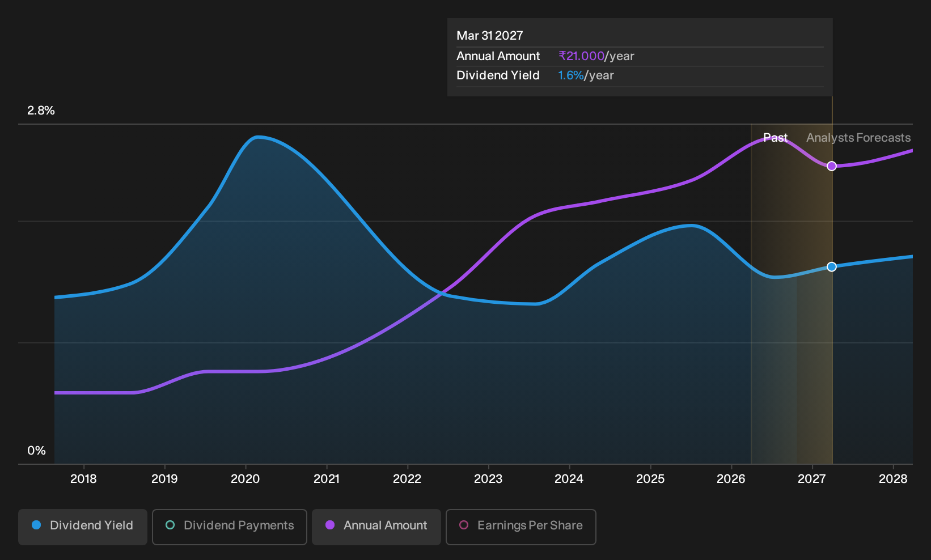Click the blue Dividend Yield legend dot

click(36, 525)
